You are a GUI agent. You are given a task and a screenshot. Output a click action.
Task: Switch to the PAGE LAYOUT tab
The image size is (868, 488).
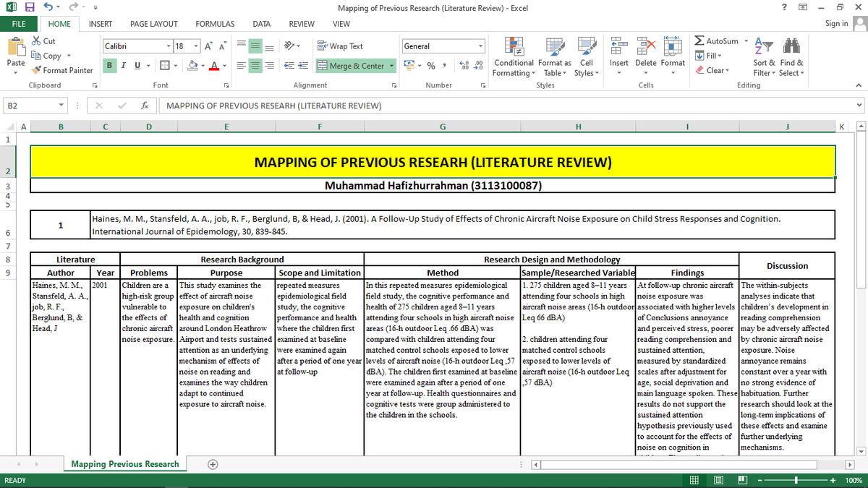[154, 24]
